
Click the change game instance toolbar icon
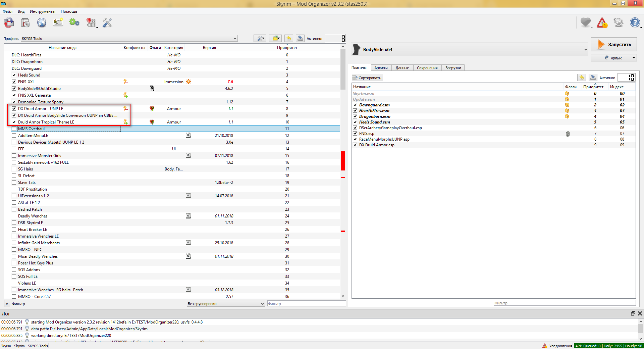(x=9, y=23)
